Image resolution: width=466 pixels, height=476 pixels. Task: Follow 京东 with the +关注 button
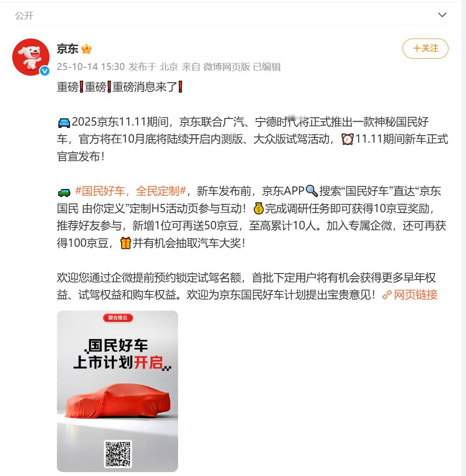(x=425, y=48)
